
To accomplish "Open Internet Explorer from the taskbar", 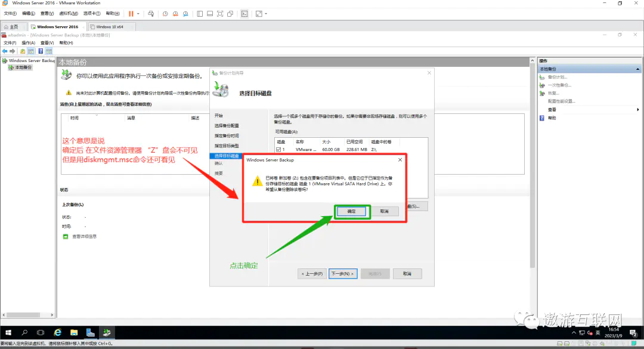I will (57, 332).
